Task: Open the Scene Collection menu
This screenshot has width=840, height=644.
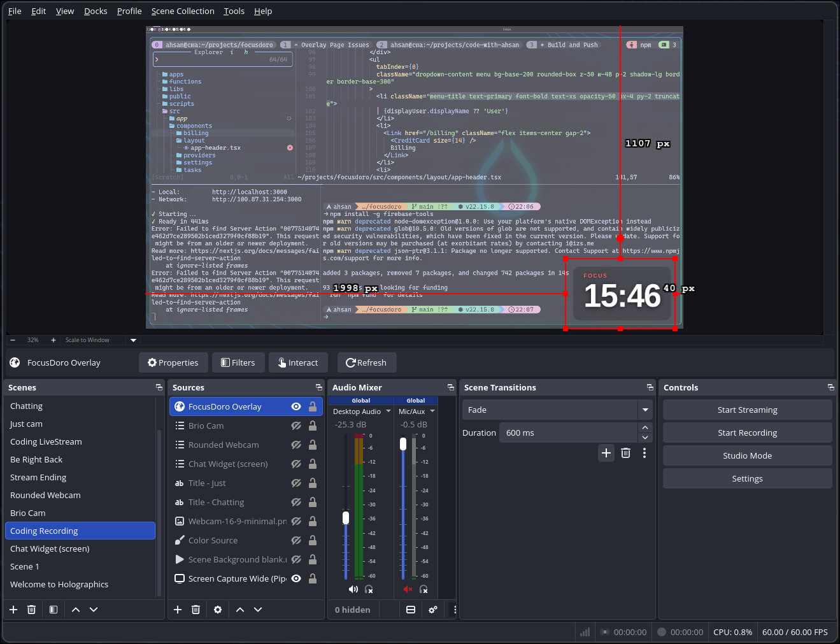Action: pyautogui.click(x=183, y=11)
